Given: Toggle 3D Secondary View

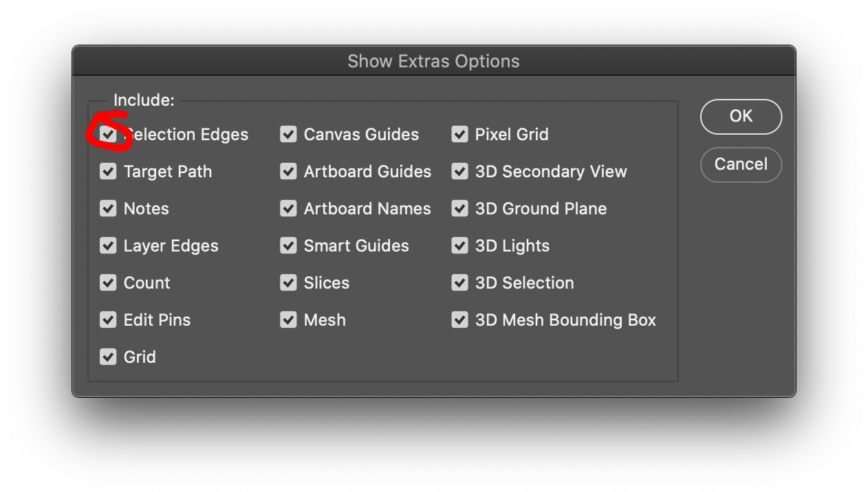Looking at the screenshot, I should coord(459,171).
